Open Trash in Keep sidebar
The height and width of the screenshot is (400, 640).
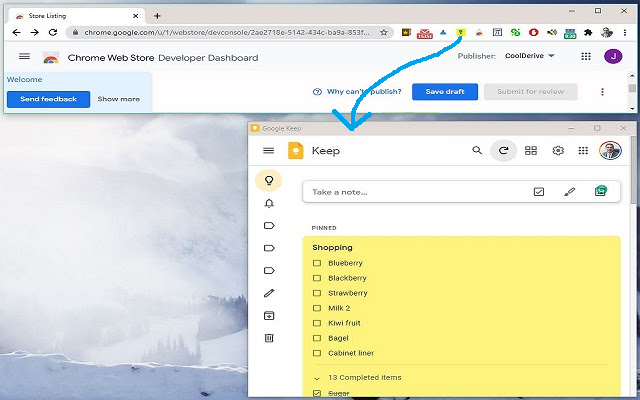coord(269,338)
